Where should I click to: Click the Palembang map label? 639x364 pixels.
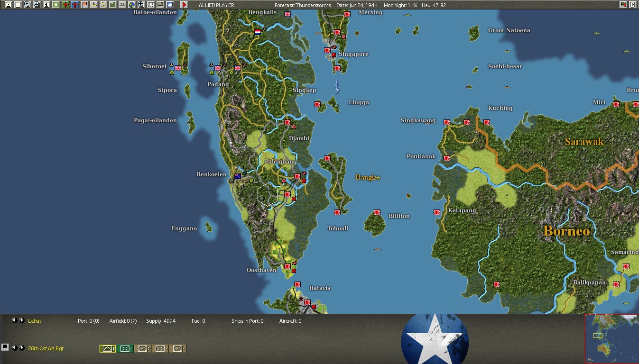(x=280, y=162)
